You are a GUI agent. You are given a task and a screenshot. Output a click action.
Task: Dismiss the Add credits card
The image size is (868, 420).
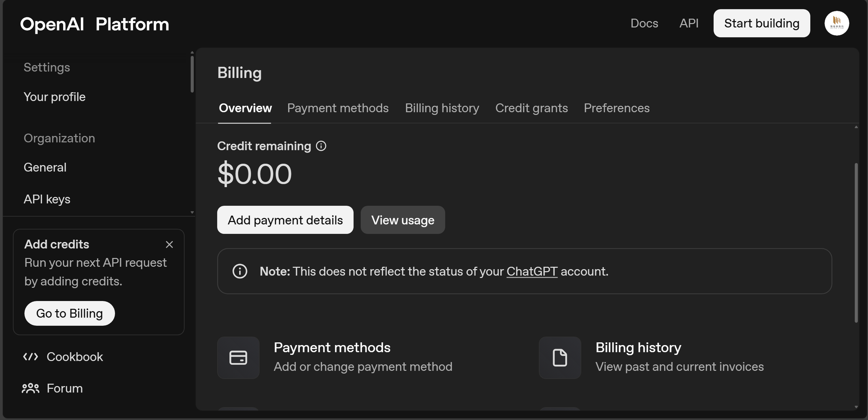169,245
